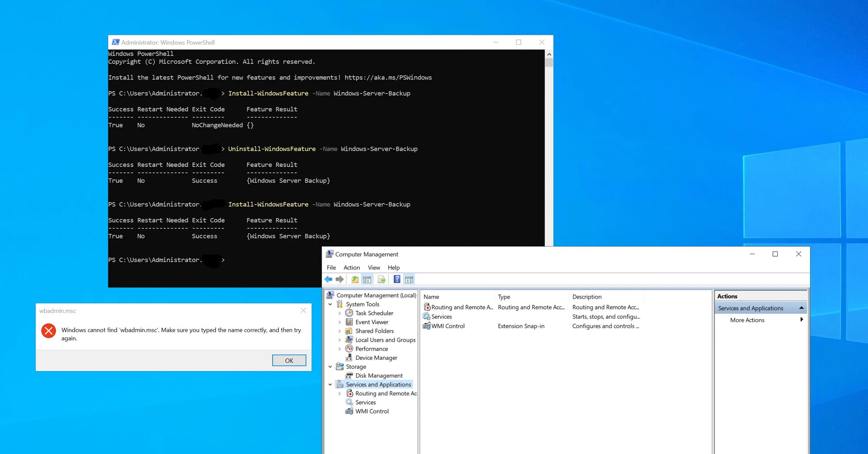Open the Help menu
Screen dimensions: 868x454
[x=394, y=268]
